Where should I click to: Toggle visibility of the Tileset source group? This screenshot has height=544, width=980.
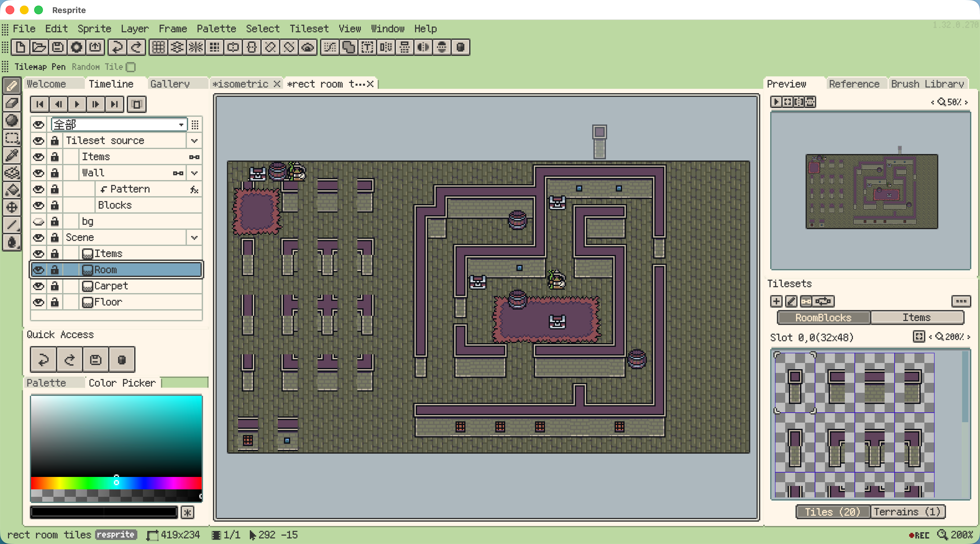coord(39,141)
